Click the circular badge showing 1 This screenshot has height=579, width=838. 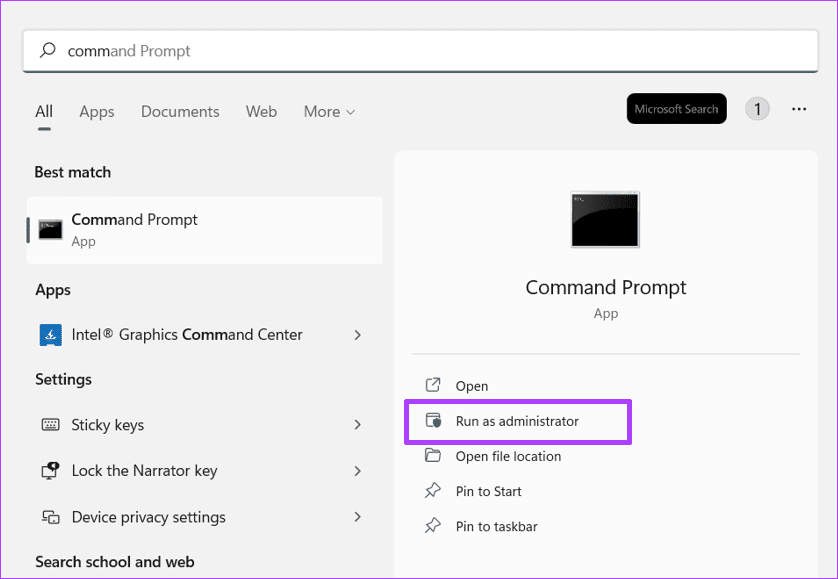pos(757,109)
